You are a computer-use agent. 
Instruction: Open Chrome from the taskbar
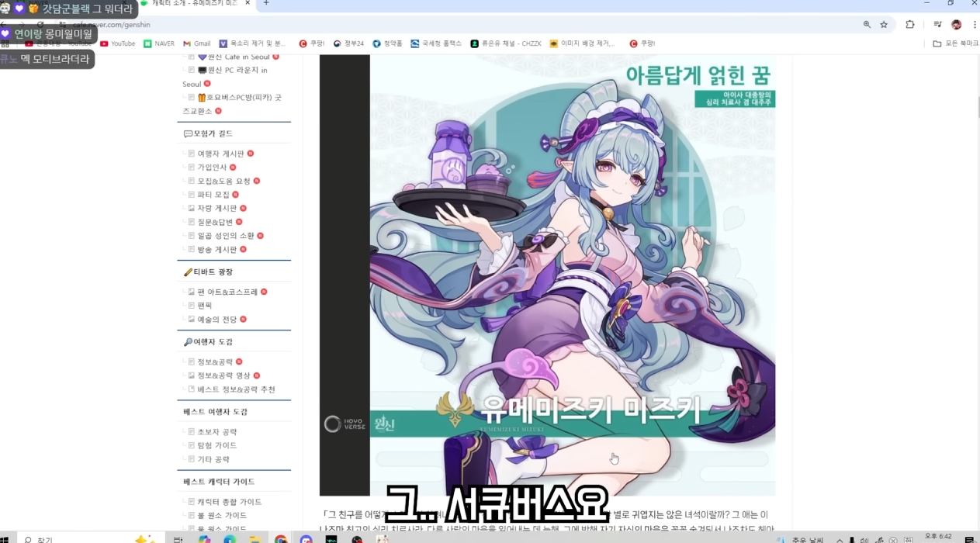(281, 539)
